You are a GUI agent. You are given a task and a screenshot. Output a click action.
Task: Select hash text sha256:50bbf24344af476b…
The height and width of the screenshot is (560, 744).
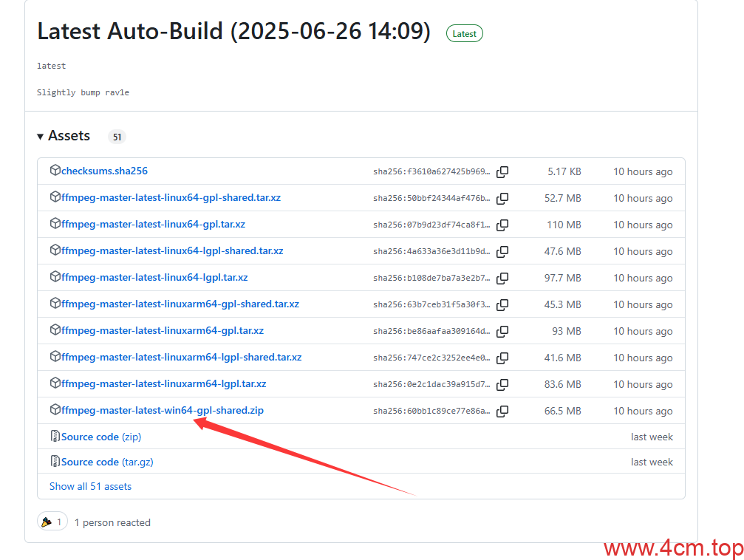[x=431, y=199]
